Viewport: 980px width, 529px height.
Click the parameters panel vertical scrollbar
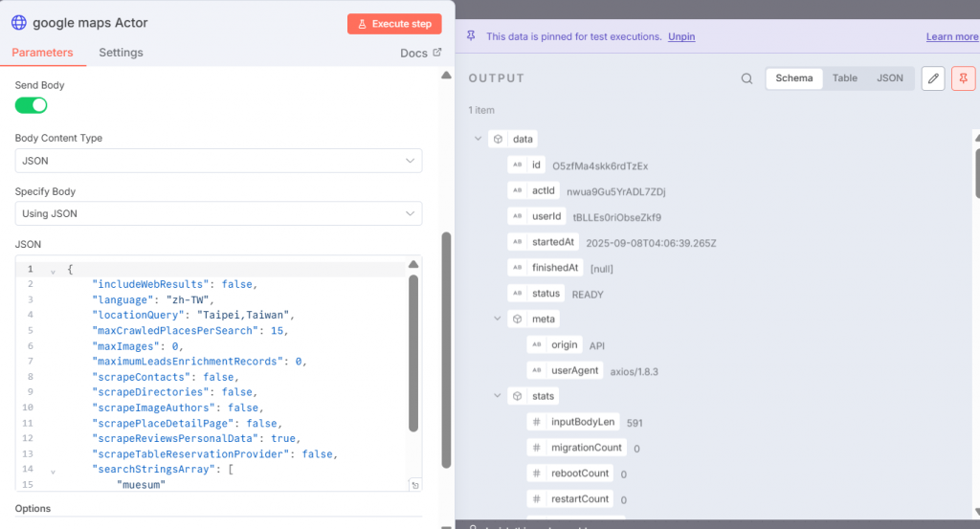446,350
